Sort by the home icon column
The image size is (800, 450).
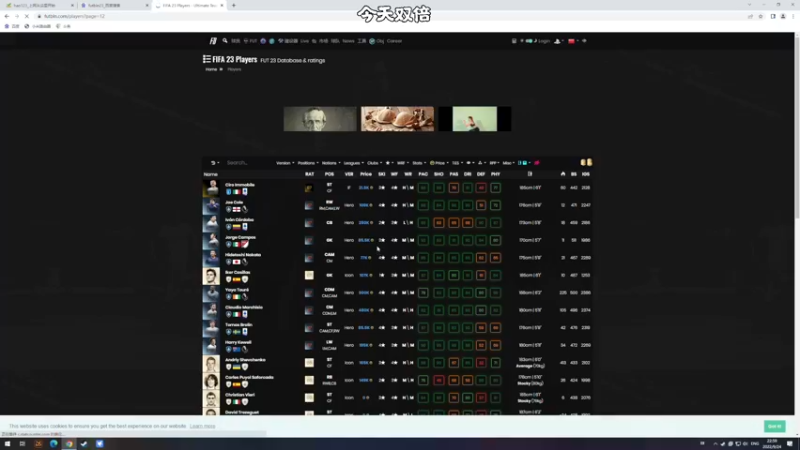[x=563, y=174]
